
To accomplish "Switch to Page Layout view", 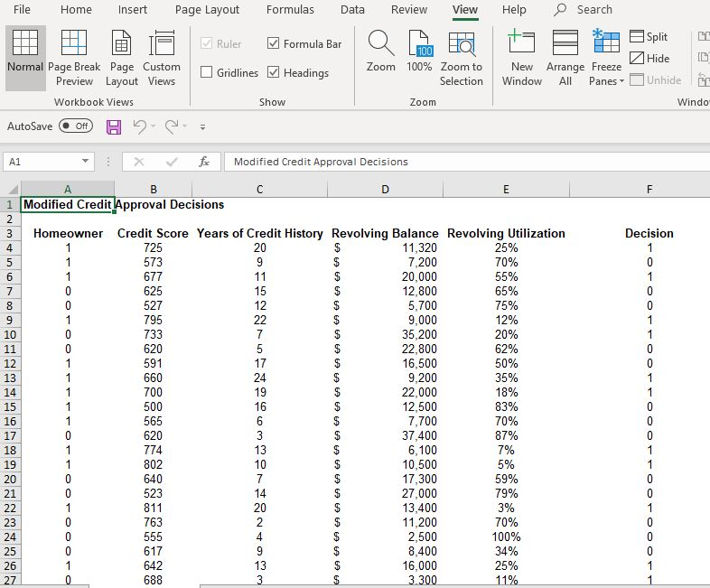I will pyautogui.click(x=121, y=58).
